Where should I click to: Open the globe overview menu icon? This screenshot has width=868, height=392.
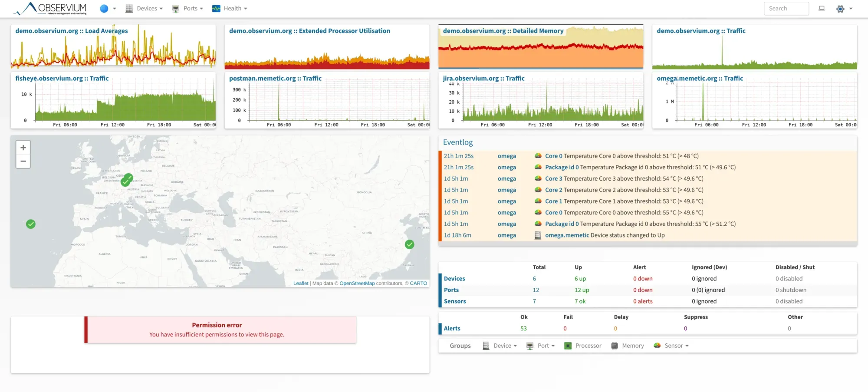click(x=104, y=9)
